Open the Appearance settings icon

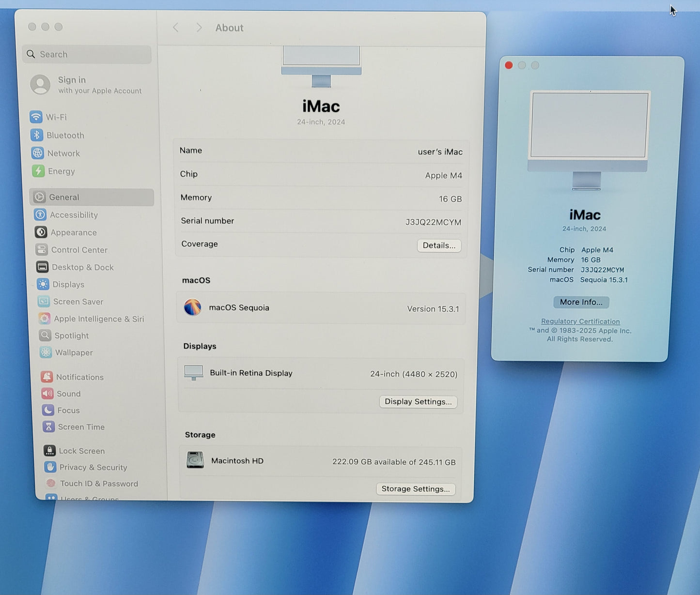tap(41, 232)
